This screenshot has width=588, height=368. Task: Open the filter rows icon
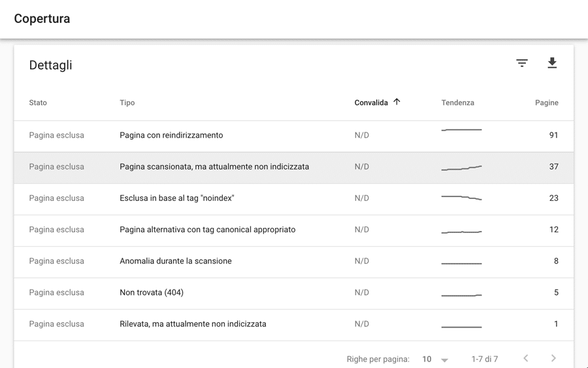tap(521, 63)
